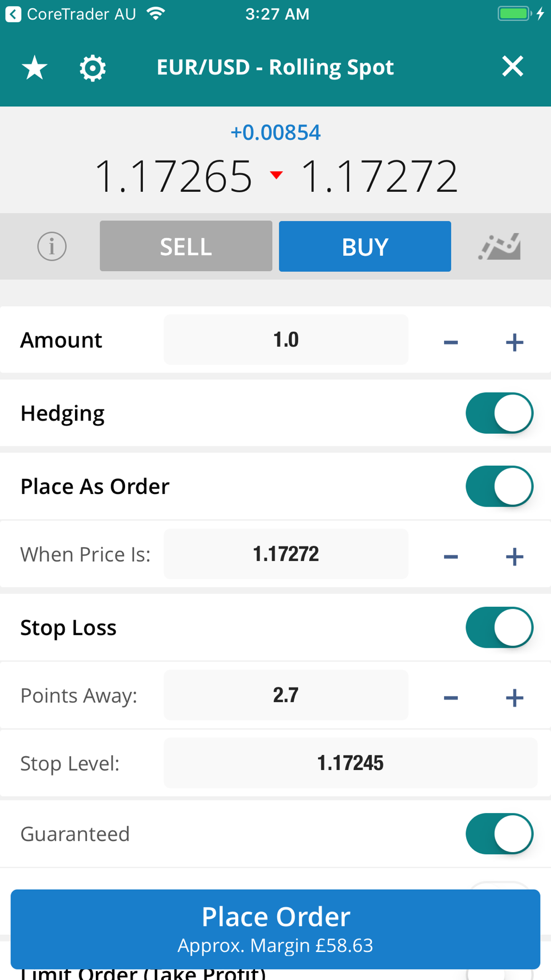Select the SELL tab
This screenshot has height=980, width=551.
tap(186, 246)
